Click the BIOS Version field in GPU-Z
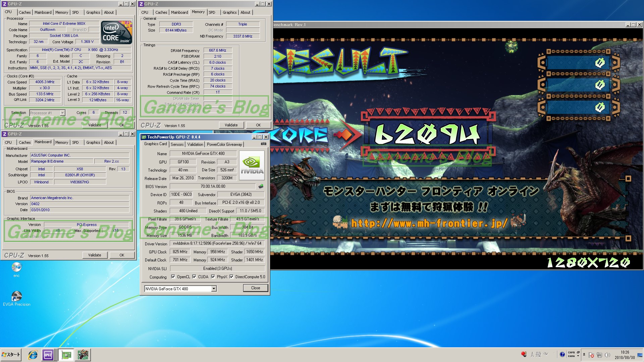644x362 pixels. tap(213, 186)
